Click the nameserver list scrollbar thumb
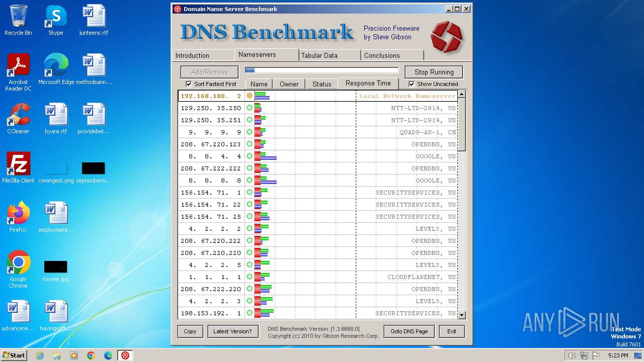This screenshot has height=362, width=644. (462, 124)
